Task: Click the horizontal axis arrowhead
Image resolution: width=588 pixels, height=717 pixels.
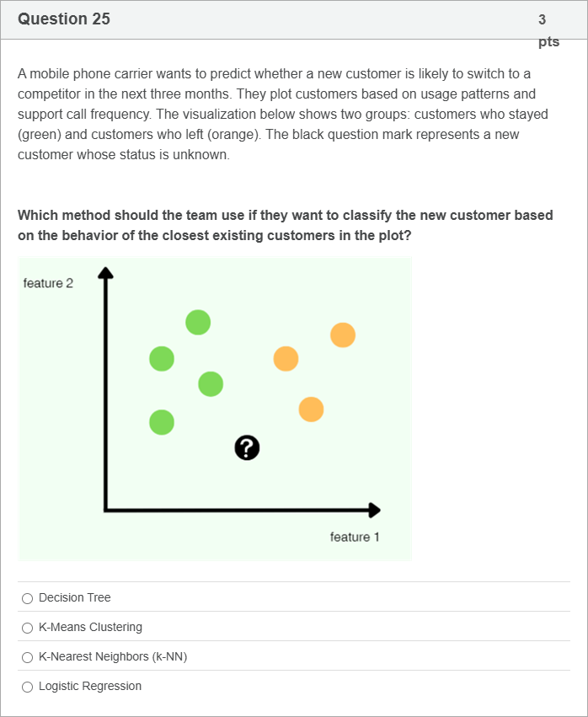Action: pyautogui.click(x=374, y=510)
